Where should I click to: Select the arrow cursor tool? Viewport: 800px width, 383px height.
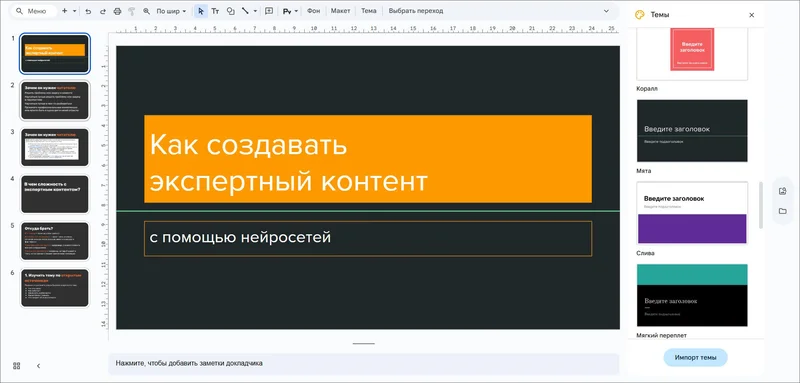point(201,11)
